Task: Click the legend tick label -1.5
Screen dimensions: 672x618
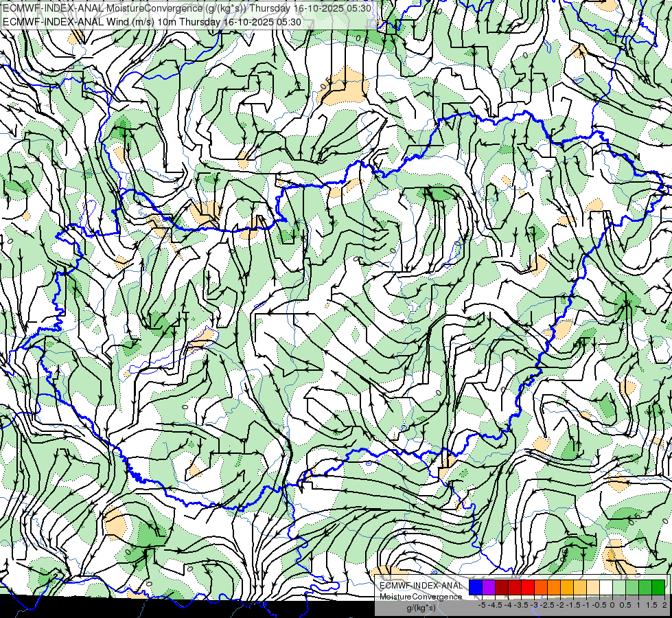Action: pyautogui.click(x=573, y=605)
